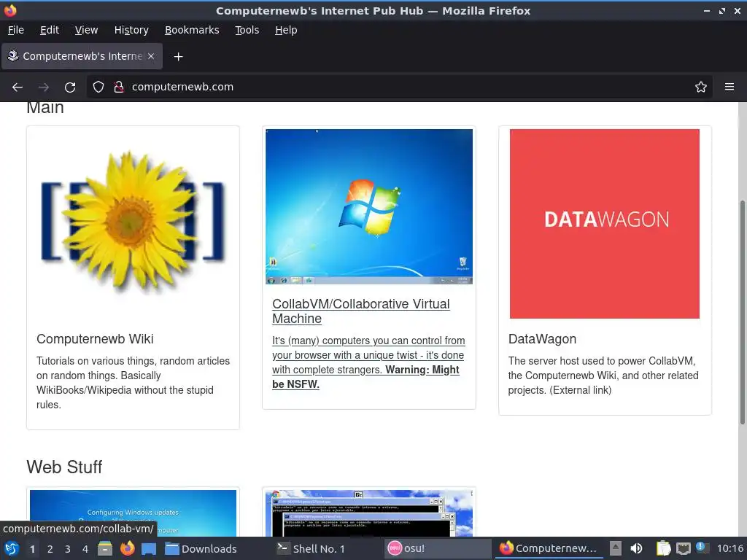The height and width of the screenshot is (560, 747).
Task: Open the volume control speaker icon
Action: click(636, 548)
